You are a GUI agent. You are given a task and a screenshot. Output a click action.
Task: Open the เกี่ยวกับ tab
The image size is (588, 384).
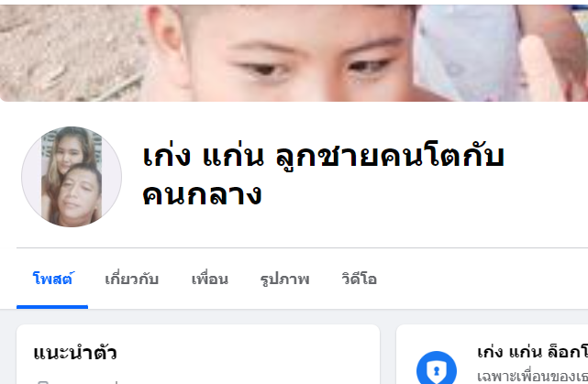point(131,280)
